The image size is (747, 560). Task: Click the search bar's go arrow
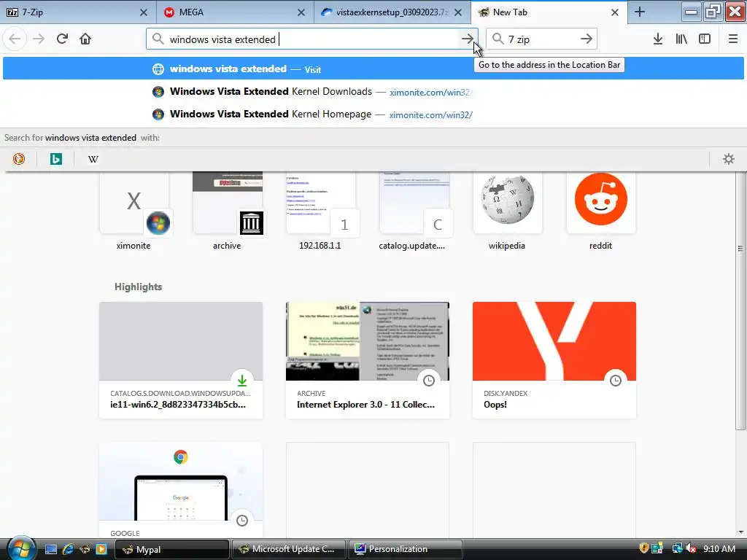(x=587, y=39)
